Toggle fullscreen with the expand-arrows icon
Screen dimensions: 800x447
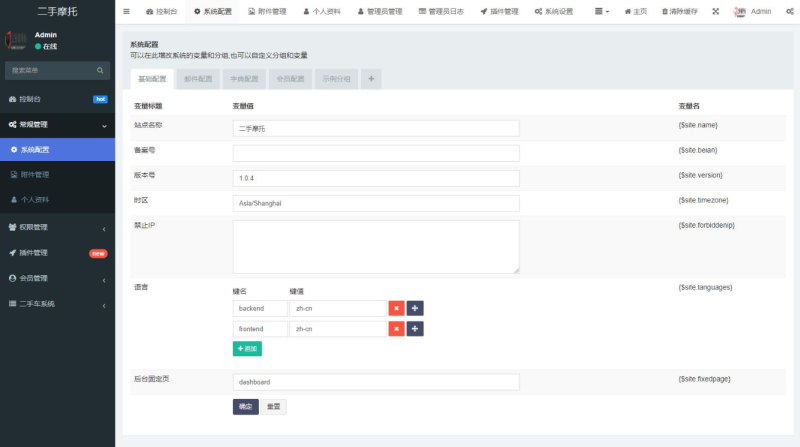pyautogui.click(x=716, y=11)
